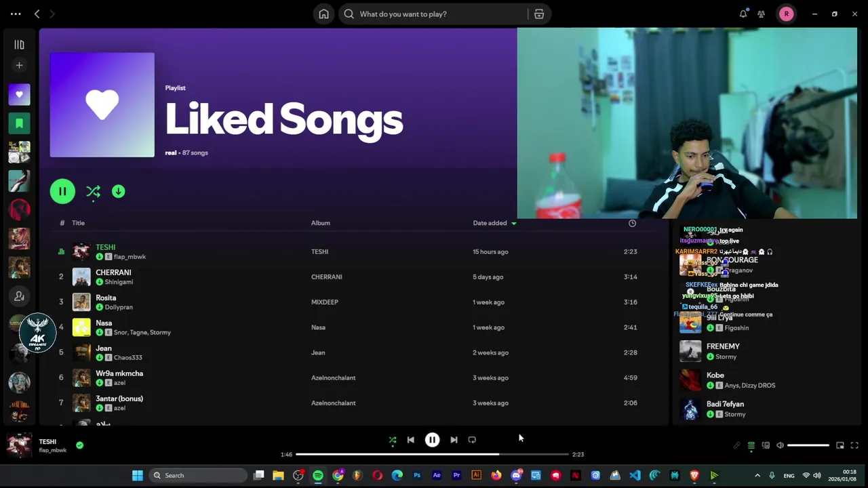Open now playing TESHI album art thumbnail
Viewport: 868px width, 488px height.
(x=19, y=445)
